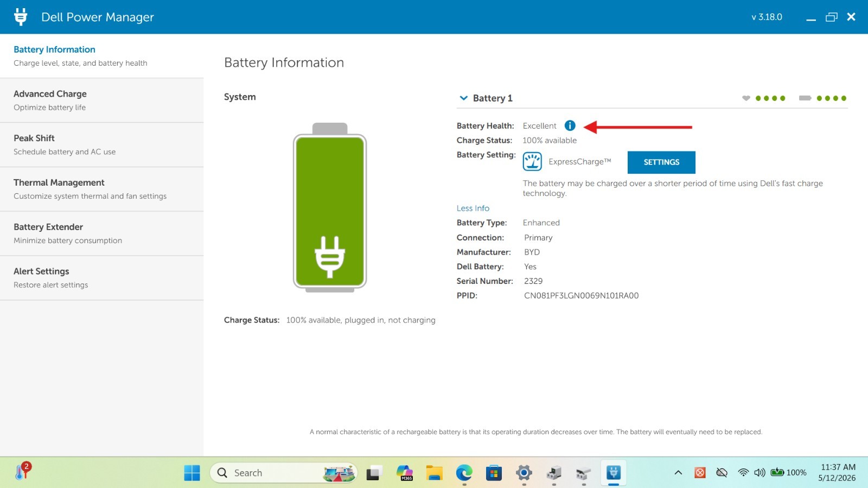Click the Battery Information page heading
This screenshot has height=488, width=868.
[284, 63]
